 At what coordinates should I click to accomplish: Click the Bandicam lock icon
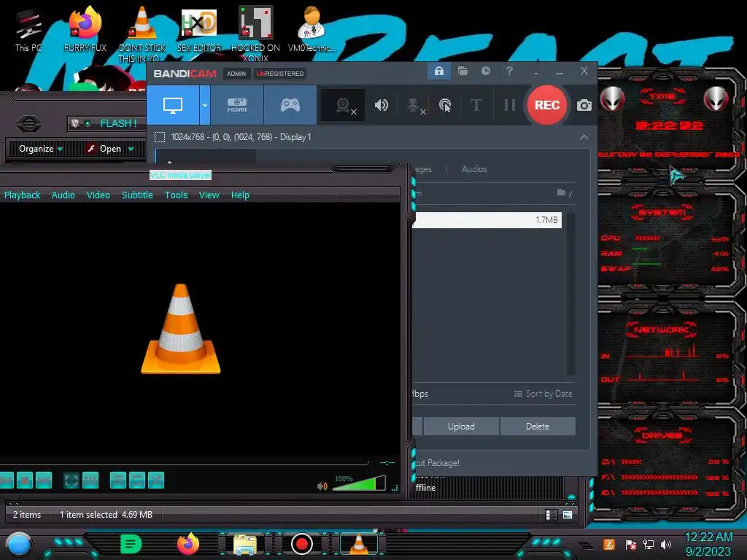tap(438, 71)
